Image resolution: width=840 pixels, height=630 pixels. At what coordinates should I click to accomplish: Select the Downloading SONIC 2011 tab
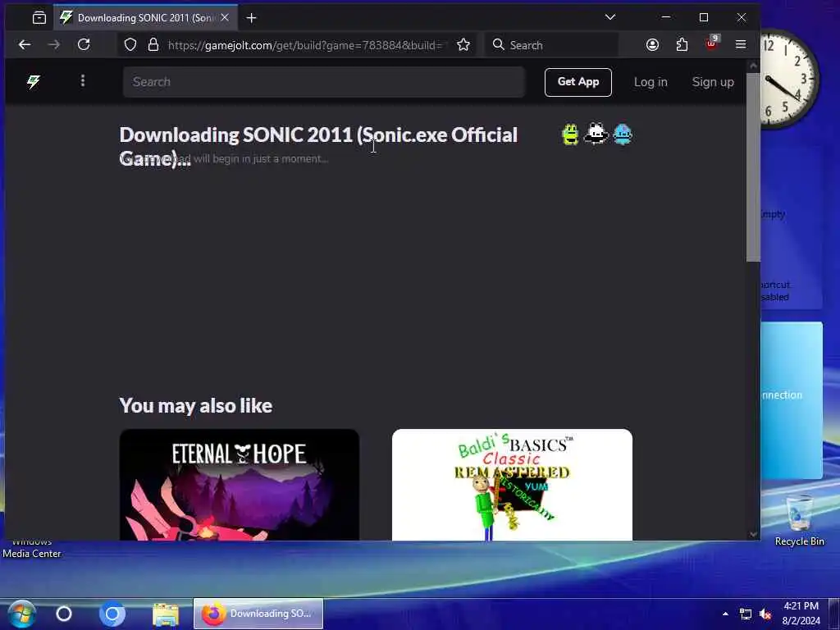(x=145, y=18)
